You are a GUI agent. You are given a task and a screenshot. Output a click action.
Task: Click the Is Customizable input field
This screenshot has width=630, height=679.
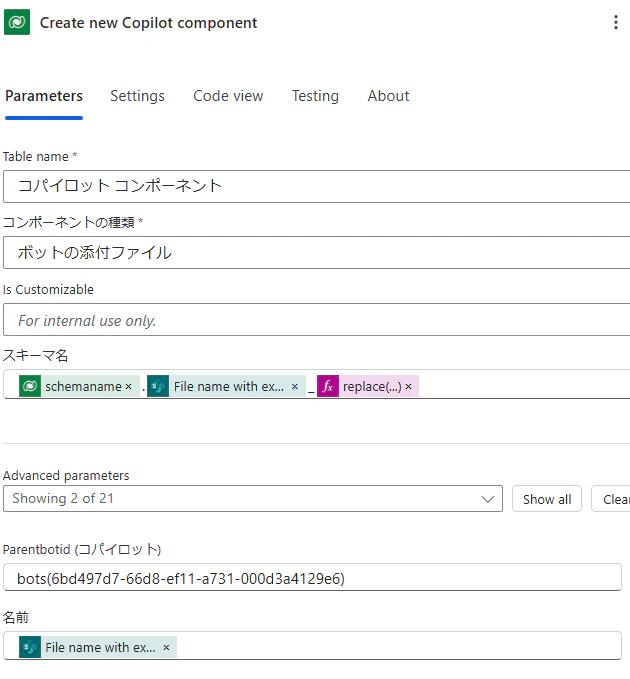point(317,320)
